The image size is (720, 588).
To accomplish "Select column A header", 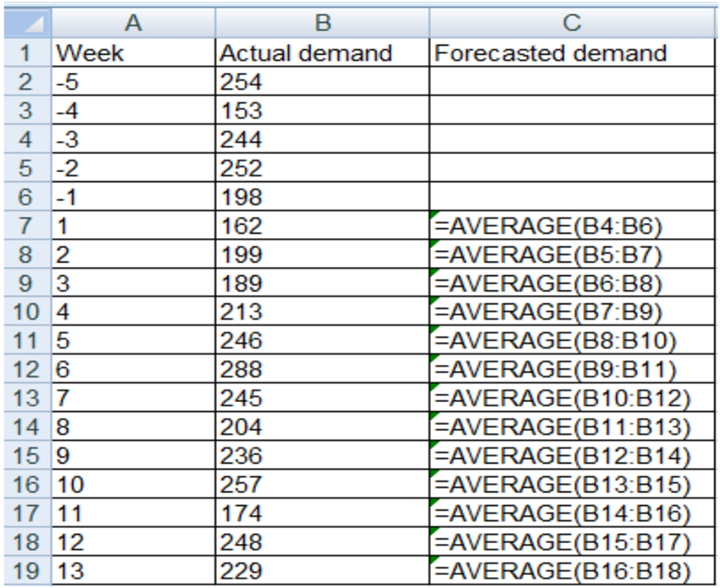I will point(134,24).
